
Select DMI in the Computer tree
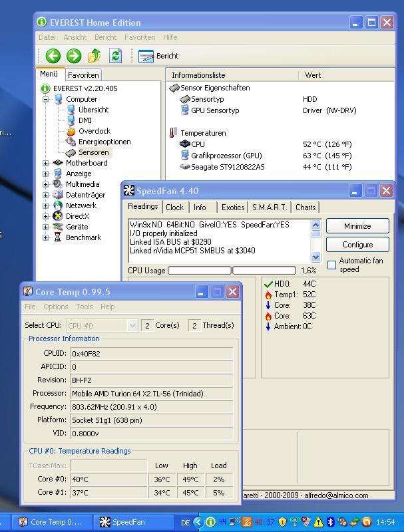(x=85, y=120)
